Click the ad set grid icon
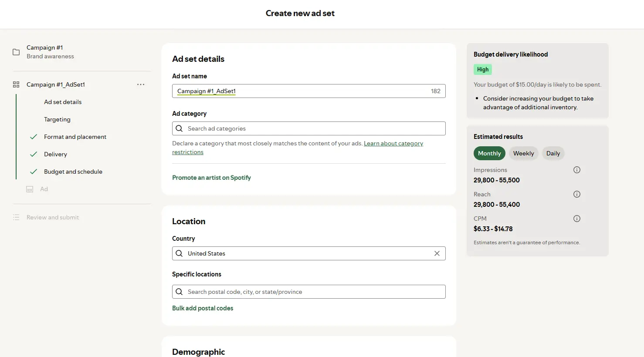644x357 pixels. coord(16,84)
